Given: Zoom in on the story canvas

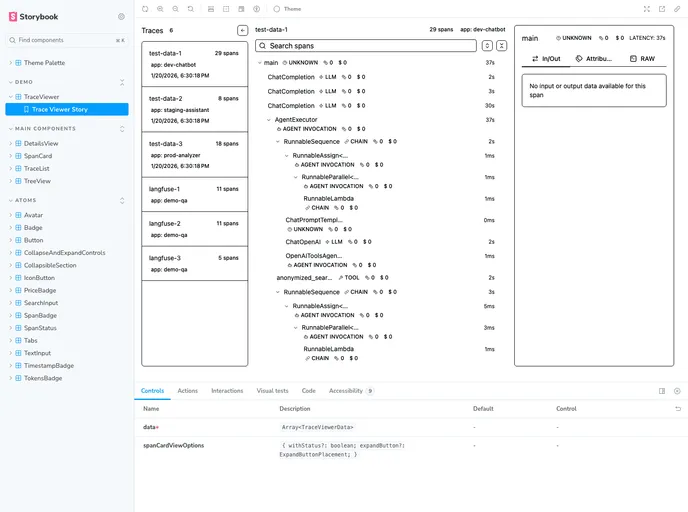Looking at the screenshot, I should 161,9.
